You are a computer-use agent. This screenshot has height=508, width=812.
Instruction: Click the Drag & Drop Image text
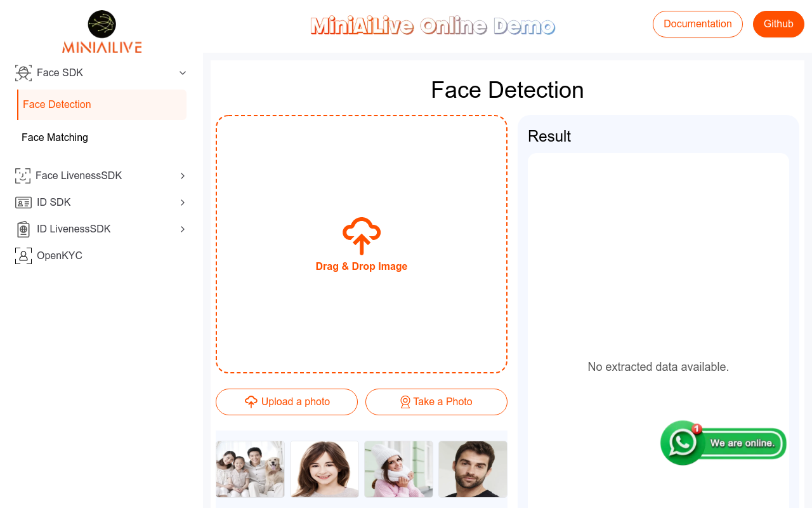pyautogui.click(x=362, y=267)
